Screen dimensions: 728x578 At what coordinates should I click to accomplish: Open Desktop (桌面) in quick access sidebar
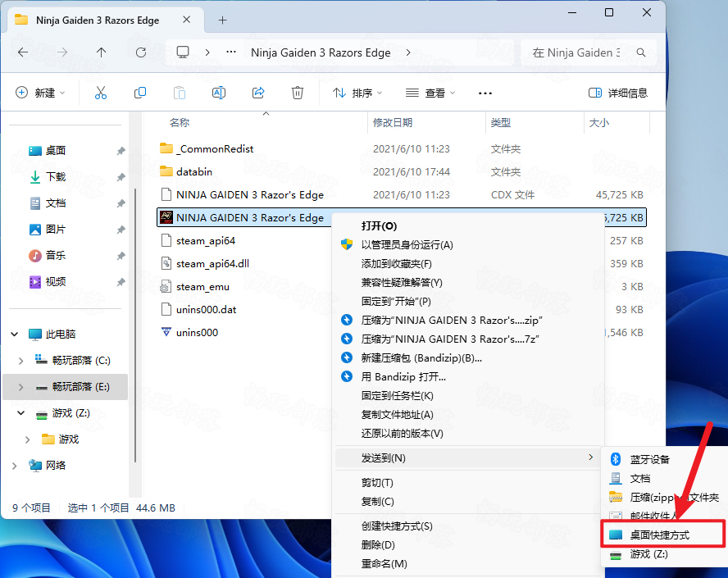(x=55, y=150)
